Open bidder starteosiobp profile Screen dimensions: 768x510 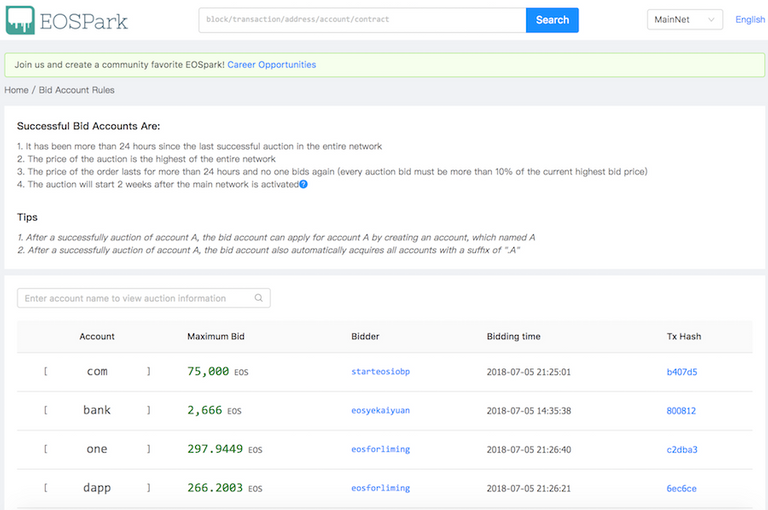click(380, 372)
